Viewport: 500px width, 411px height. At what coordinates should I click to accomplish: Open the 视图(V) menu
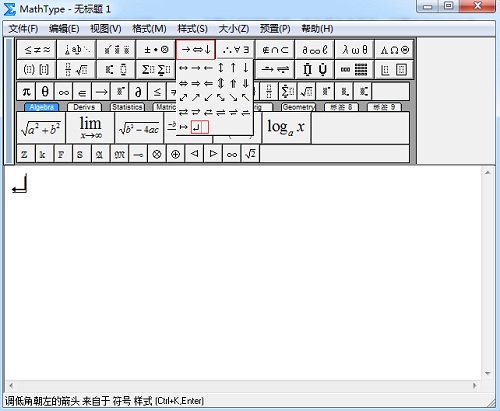[106, 29]
